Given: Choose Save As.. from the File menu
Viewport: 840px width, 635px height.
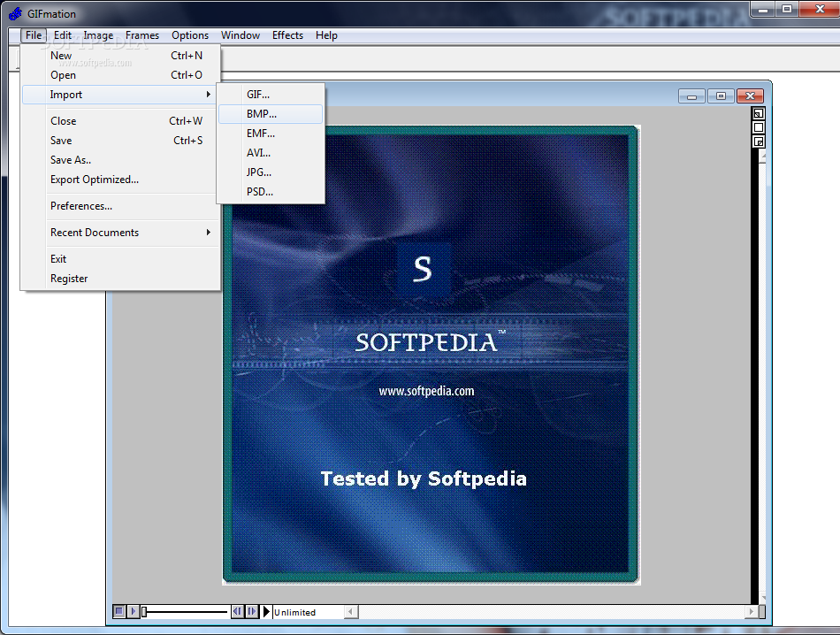Looking at the screenshot, I should click(x=120, y=160).
